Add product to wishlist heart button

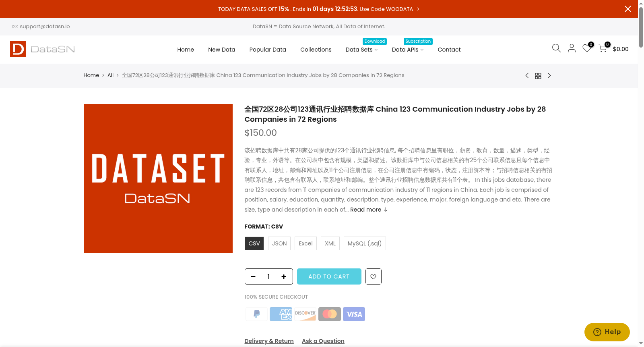point(374,276)
